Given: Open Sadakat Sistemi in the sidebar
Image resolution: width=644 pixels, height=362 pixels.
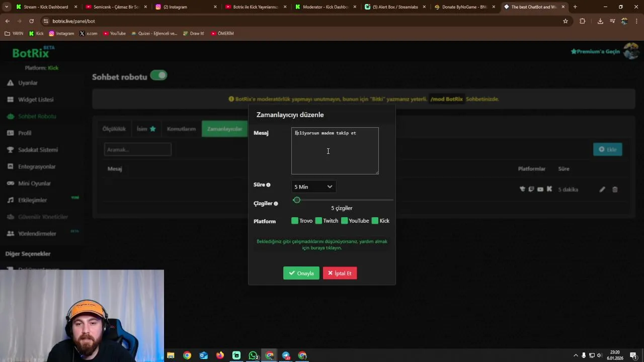Looking at the screenshot, I should coord(38,150).
